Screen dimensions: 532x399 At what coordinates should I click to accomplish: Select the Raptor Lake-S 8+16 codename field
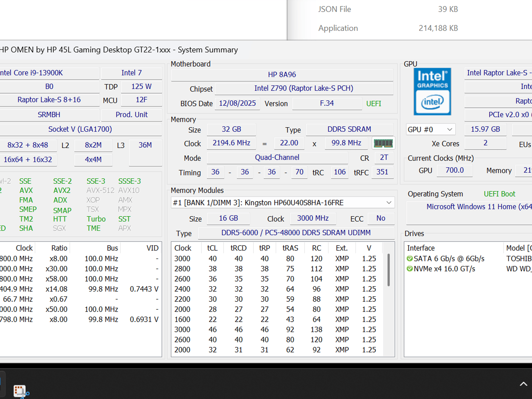coord(49,100)
